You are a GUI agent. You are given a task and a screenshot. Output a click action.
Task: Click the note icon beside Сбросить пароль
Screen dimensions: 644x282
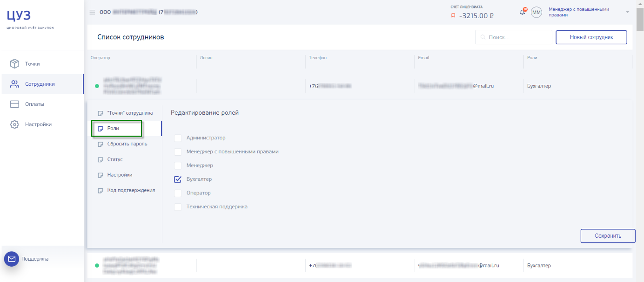100,144
